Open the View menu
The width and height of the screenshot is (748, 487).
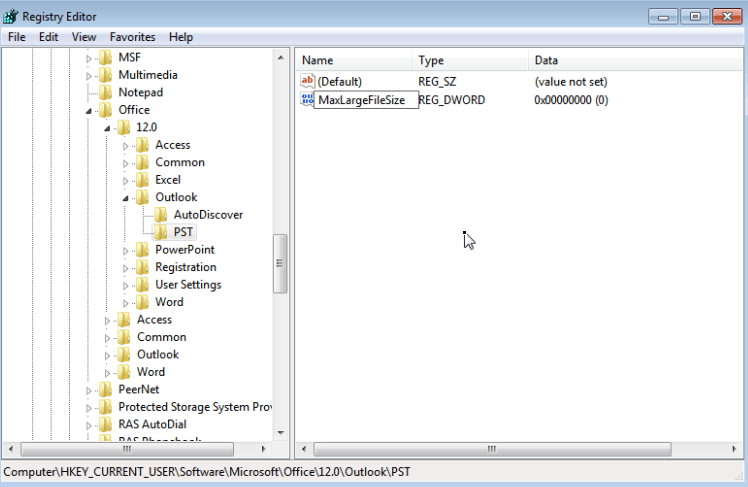pyautogui.click(x=83, y=37)
